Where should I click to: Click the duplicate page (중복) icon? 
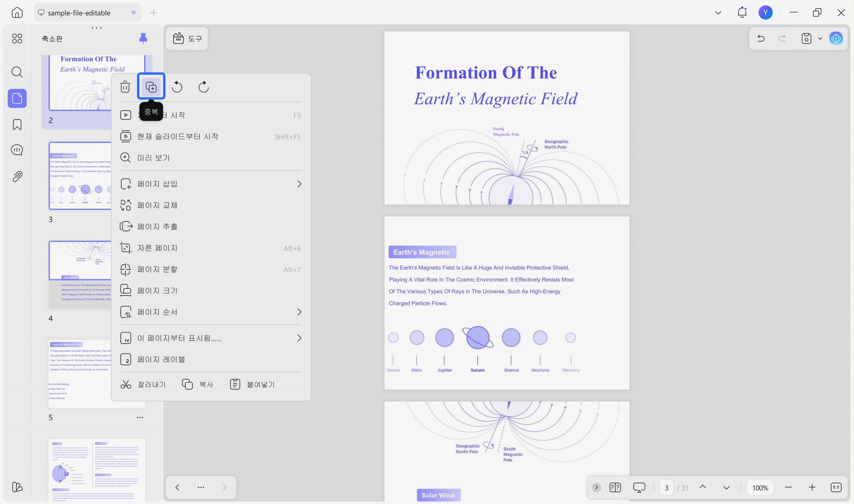pos(151,87)
